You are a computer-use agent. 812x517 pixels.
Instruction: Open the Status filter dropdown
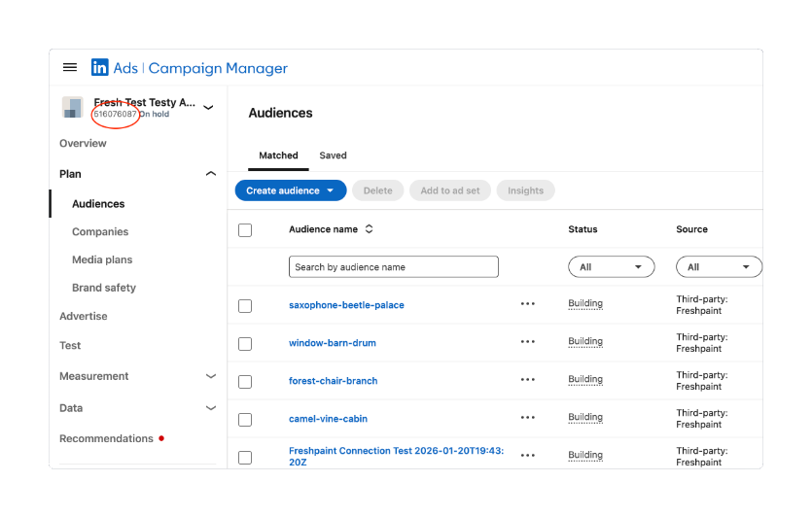pos(612,267)
